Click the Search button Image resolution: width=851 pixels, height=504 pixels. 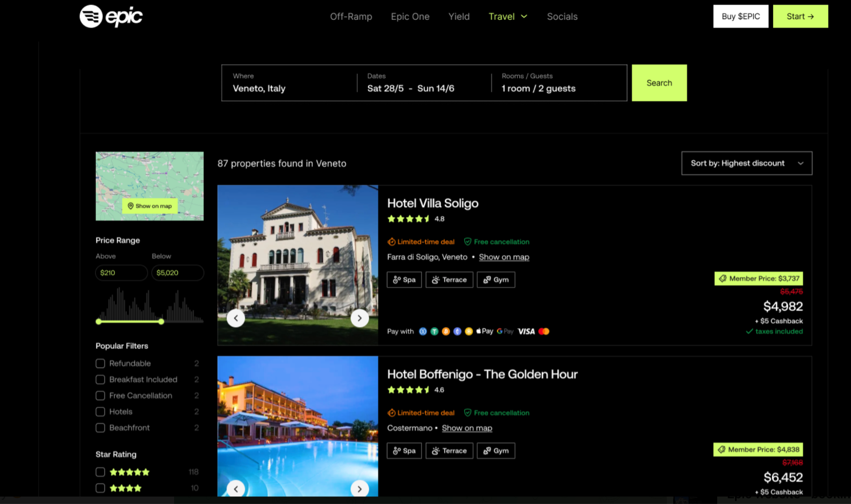659,83
